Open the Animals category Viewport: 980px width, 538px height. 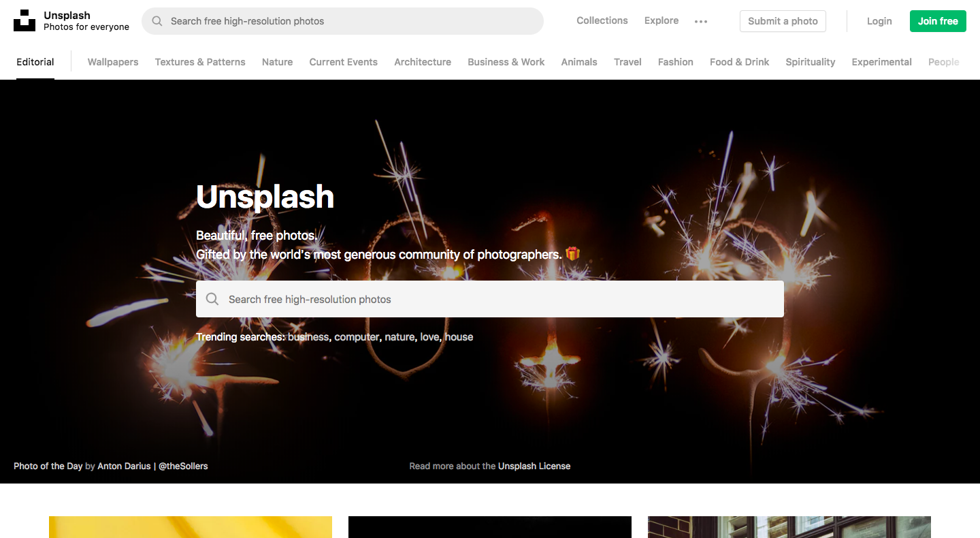(x=579, y=62)
